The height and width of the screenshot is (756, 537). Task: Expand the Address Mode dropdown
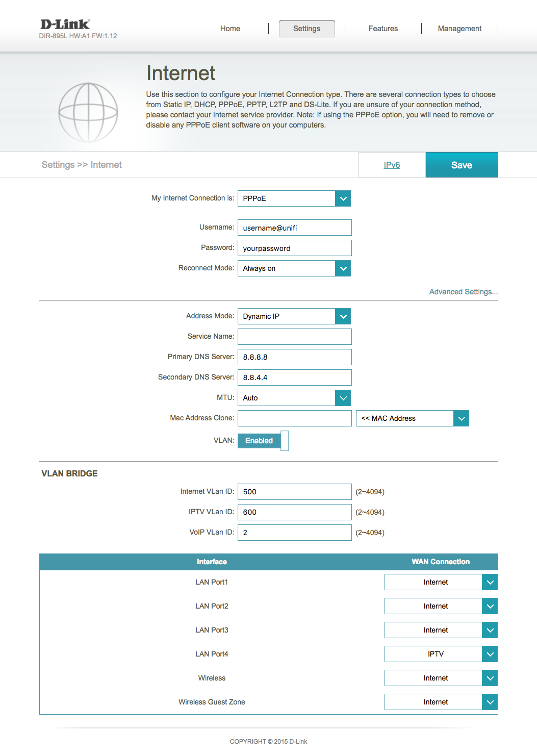tap(343, 316)
